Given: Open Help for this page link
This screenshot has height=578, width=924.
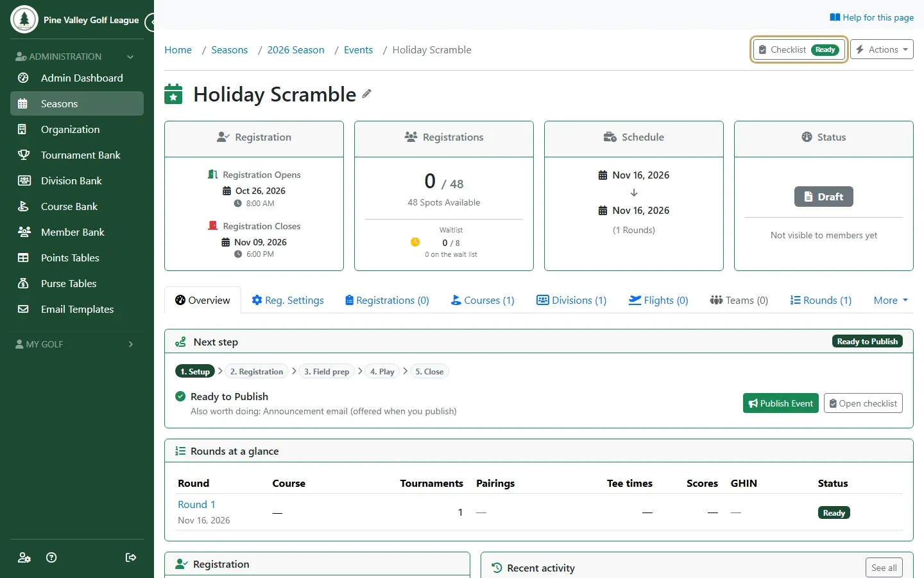Looking at the screenshot, I should [872, 17].
